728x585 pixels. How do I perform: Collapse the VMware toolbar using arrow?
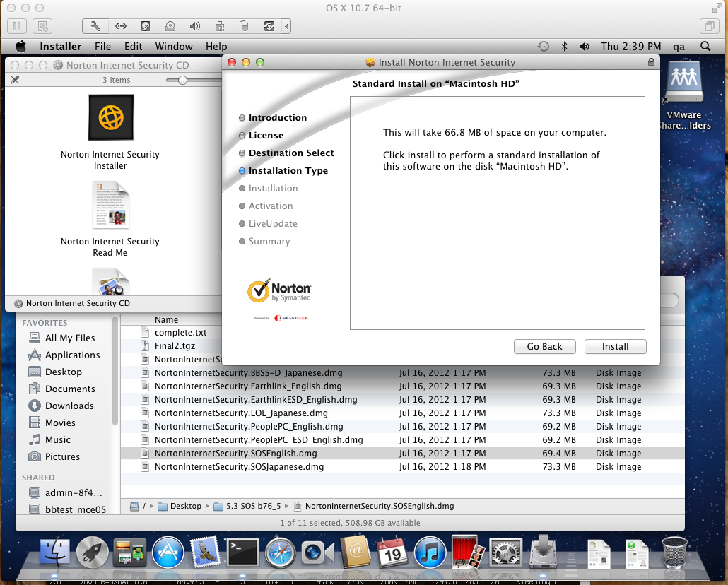(x=286, y=26)
